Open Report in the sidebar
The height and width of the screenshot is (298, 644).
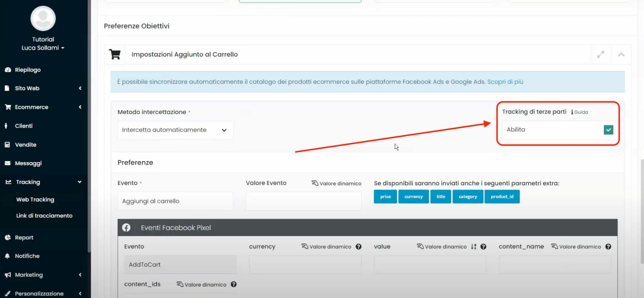(24, 237)
